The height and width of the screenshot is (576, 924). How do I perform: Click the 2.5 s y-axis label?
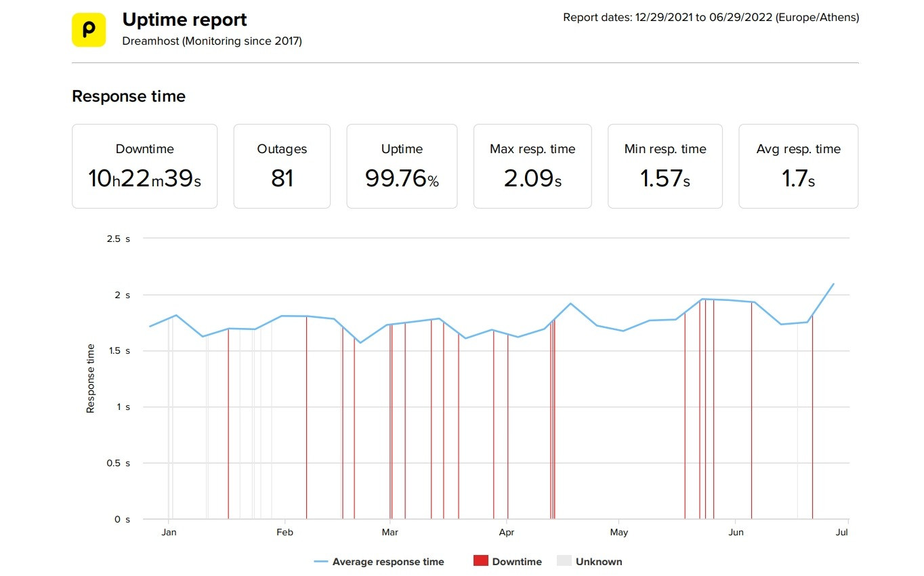click(x=118, y=239)
